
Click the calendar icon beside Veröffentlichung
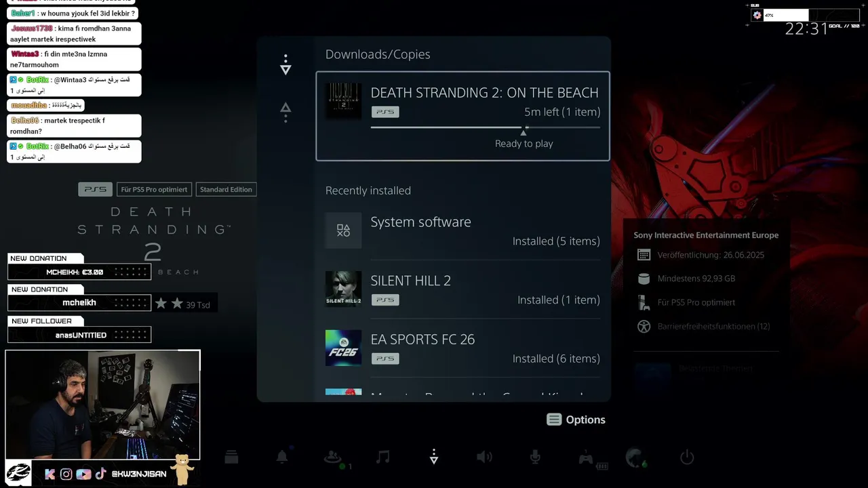(x=644, y=255)
